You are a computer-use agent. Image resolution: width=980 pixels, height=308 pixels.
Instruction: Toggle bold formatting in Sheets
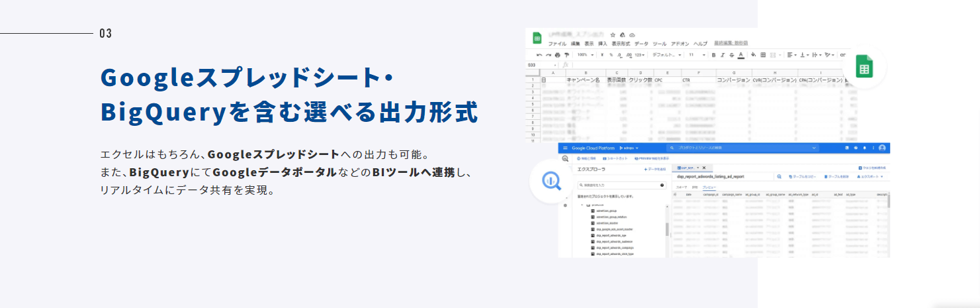click(x=713, y=55)
